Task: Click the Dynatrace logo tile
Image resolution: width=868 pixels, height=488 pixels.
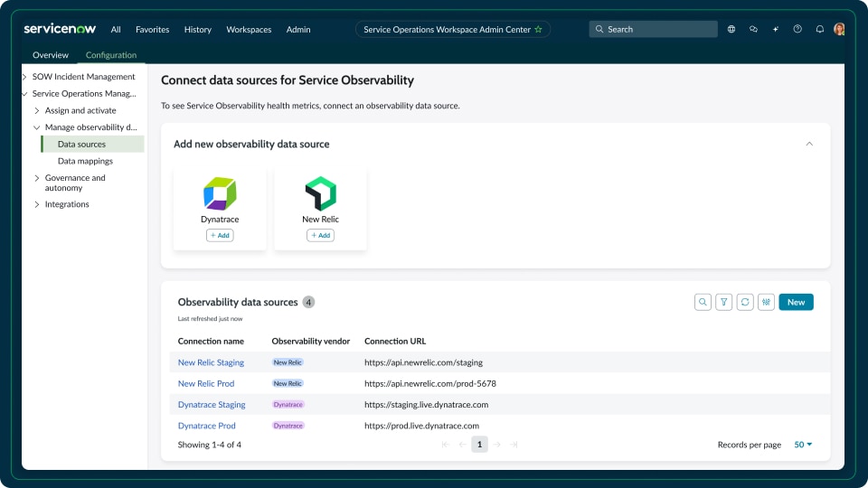Action: coord(220,193)
